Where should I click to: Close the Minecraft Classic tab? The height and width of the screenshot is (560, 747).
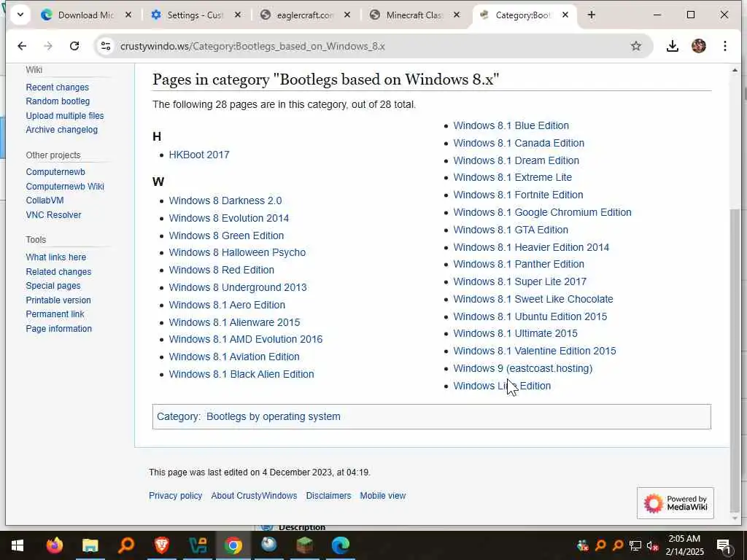click(457, 15)
